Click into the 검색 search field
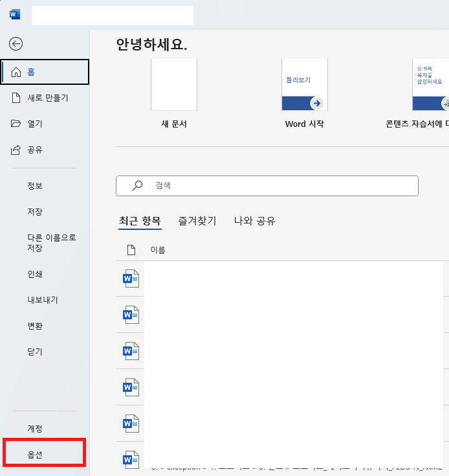 [267, 186]
